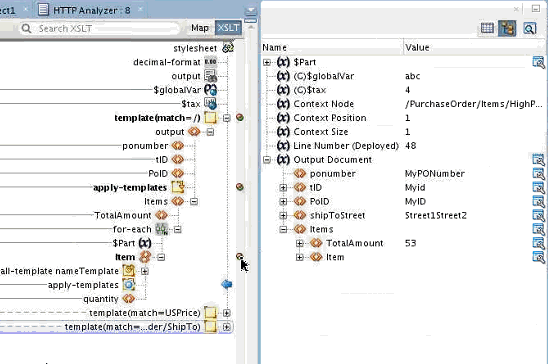View details of the $Part variable value
This screenshot has width=548, height=364.
(x=538, y=62)
